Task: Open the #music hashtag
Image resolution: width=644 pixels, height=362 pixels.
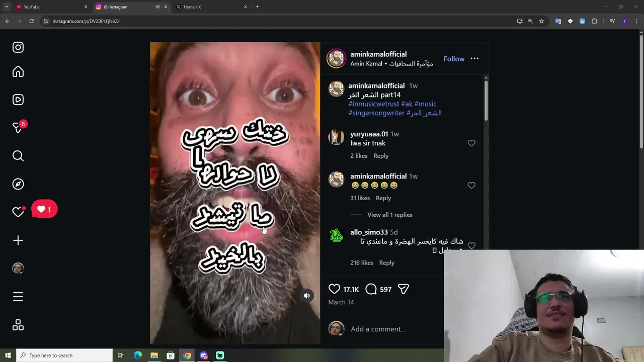Action: [425, 104]
